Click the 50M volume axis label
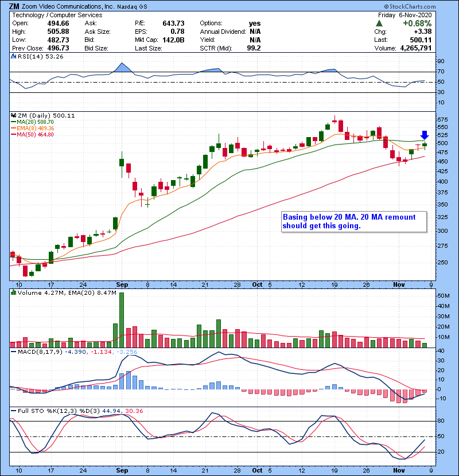This screenshot has height=476, width=459. point(444,296)
